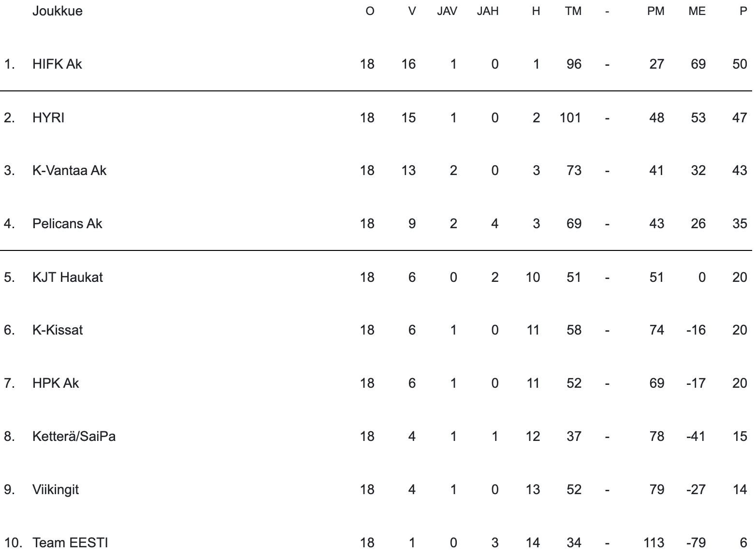Click HIFK Ak's 50 points value
756x556 pixels.
coord(740,64)
